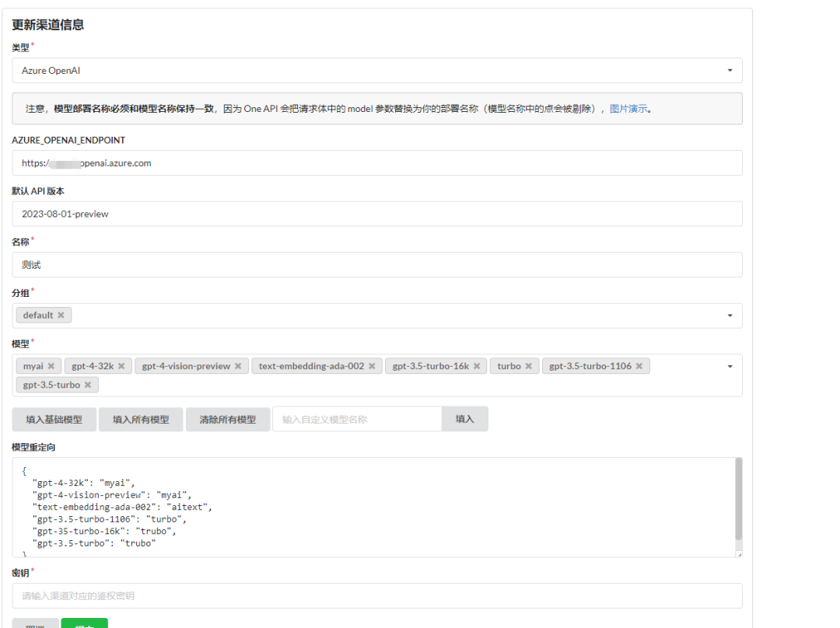840x628 pixels.
Task: Remove the gpt-3.5-turbo-1106 tag
Action: point(640,365)
